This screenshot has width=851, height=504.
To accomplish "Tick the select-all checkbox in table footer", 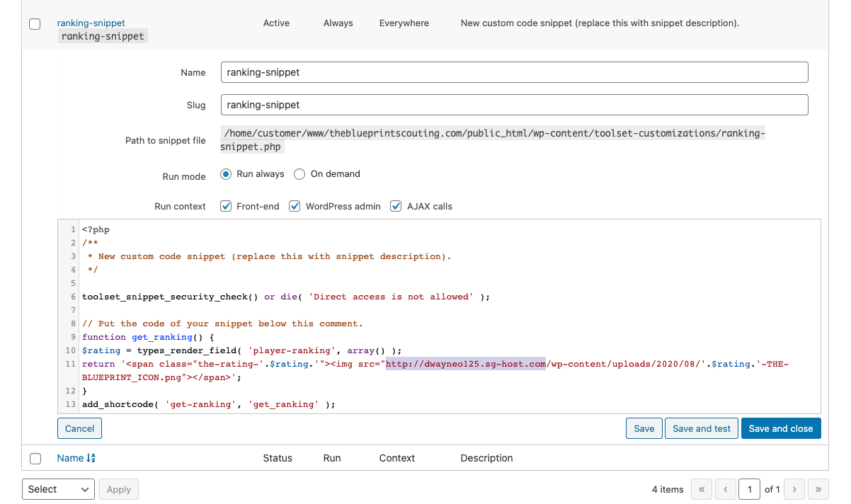I will pyautogui.click(x=35, y=459).
